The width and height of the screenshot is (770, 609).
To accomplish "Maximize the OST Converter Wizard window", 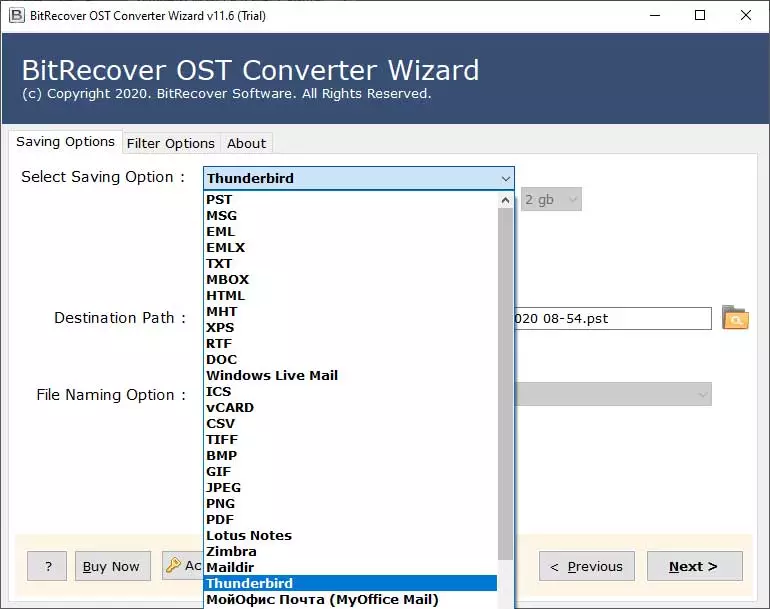I will click(700, 15).
